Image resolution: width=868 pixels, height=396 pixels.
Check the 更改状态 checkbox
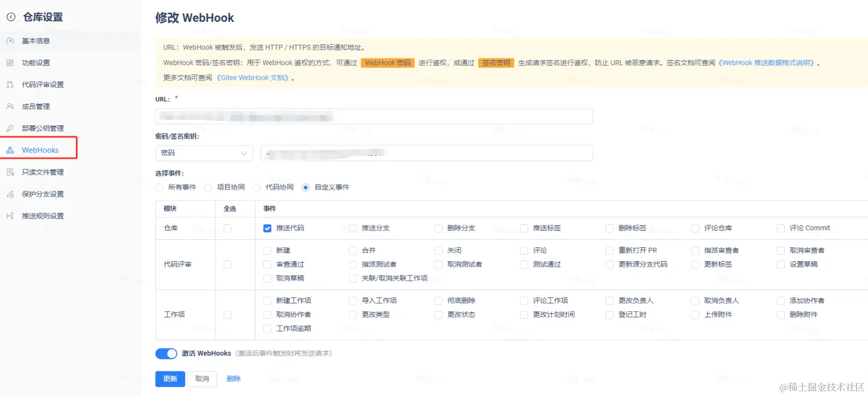(438, 315)
